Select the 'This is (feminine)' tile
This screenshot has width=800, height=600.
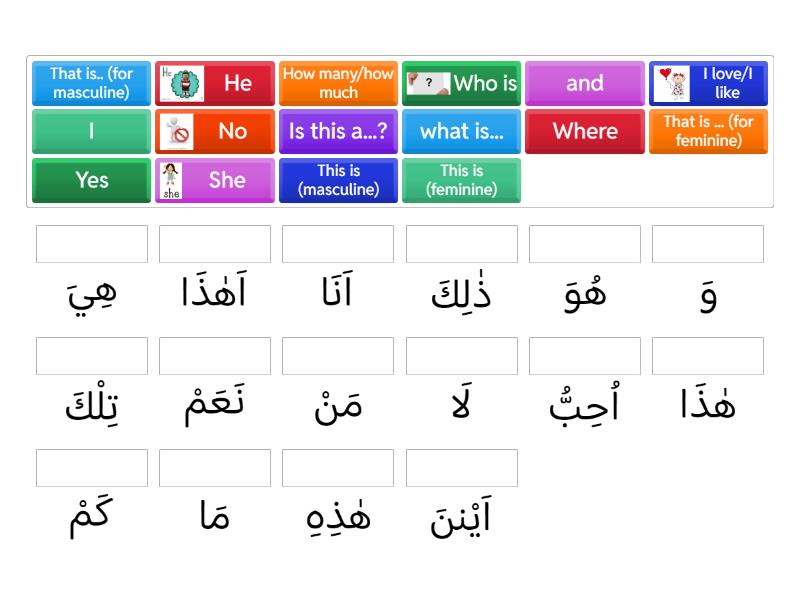coord(461,180)
